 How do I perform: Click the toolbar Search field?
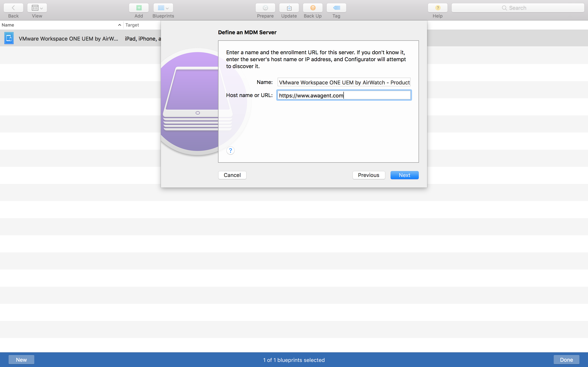tap(518, 8)
